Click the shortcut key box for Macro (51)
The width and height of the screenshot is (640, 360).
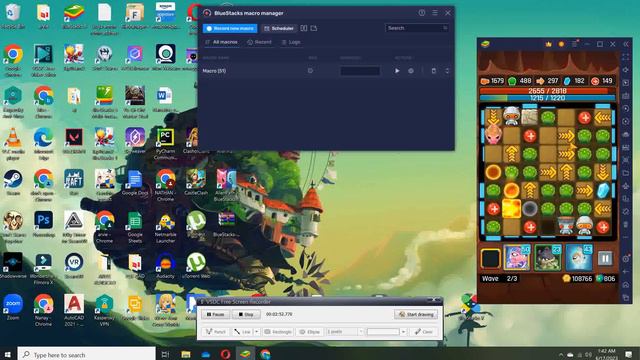click(360, 71)
